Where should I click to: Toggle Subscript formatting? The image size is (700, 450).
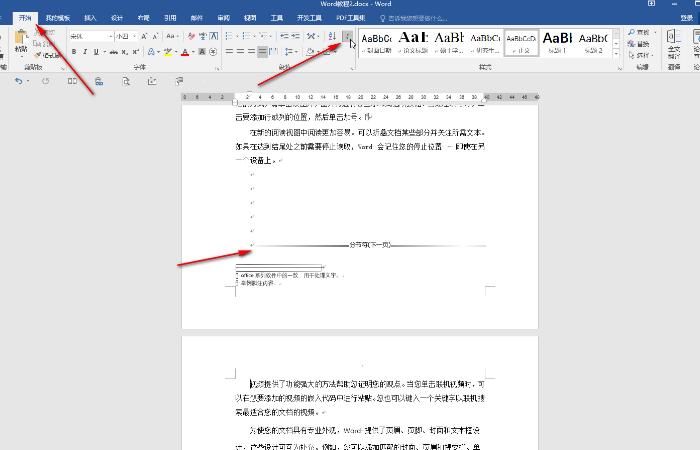[x=125, y=52]
